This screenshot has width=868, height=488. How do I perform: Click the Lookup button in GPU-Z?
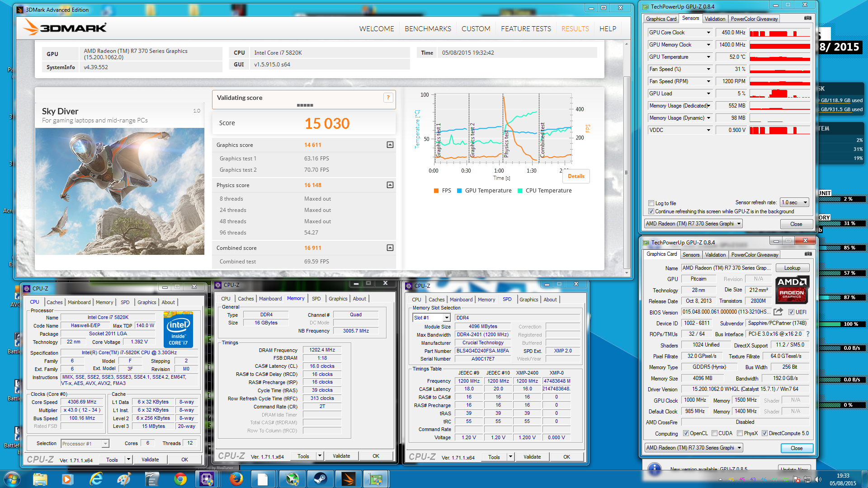click(x=792, y=268)
